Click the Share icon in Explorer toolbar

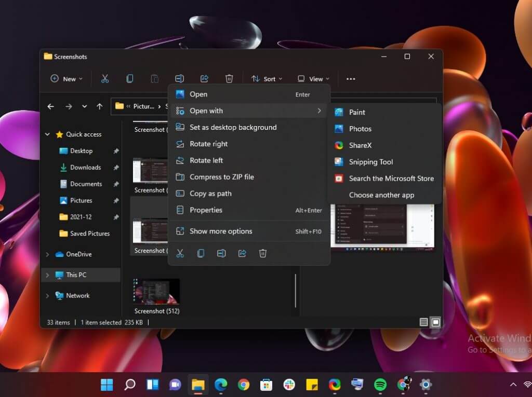click(204, 79)
